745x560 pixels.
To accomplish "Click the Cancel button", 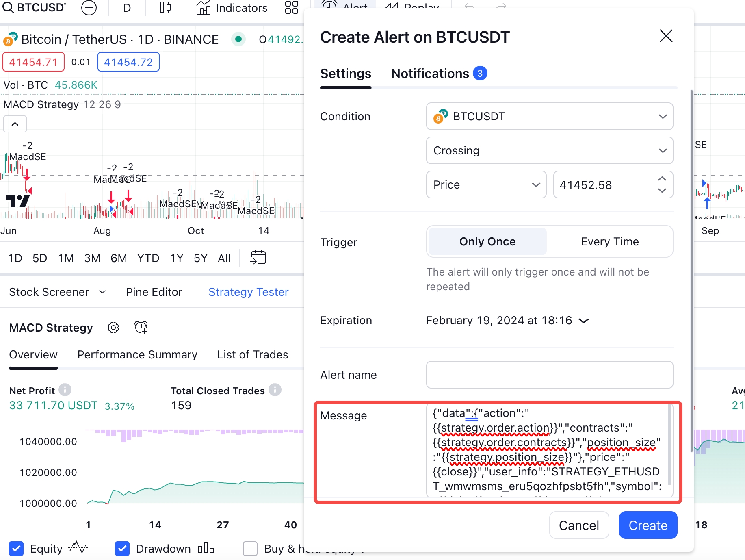I will (579, 525).
